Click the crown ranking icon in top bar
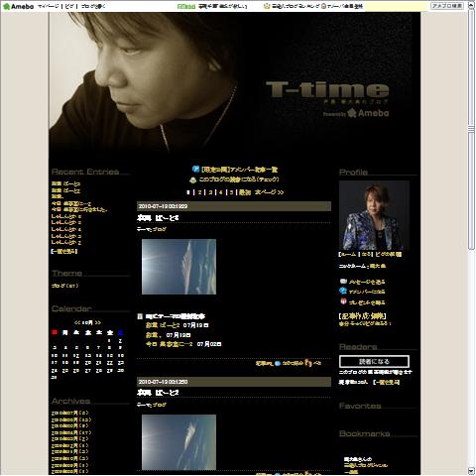The width and height of the screenshot is (476, 476). (267, 6)
